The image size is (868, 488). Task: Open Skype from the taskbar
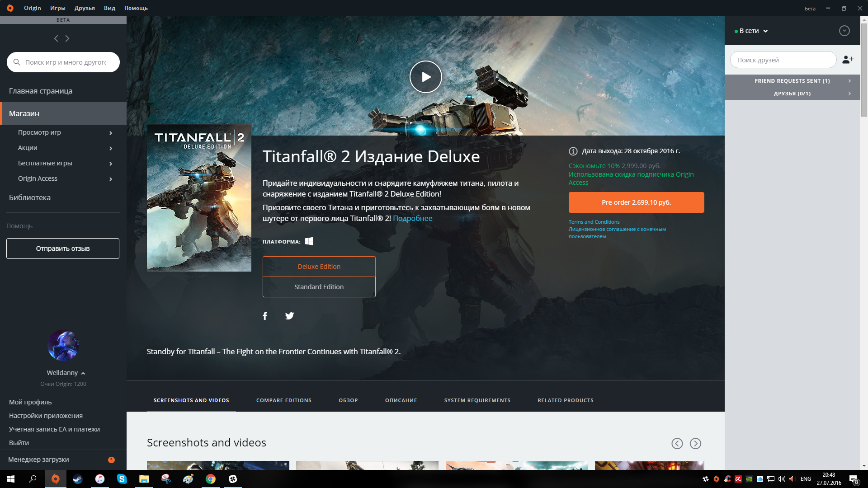pyautogui.click(x=122, y=479)
